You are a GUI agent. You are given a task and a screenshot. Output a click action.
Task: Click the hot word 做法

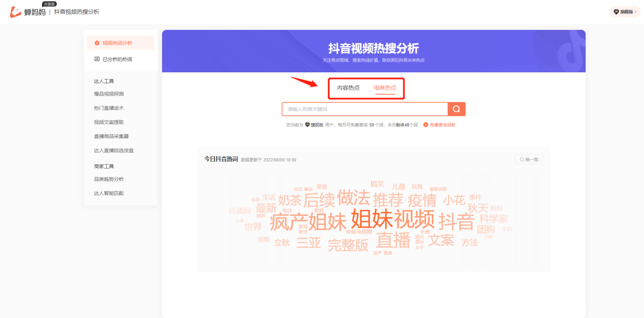(353, 197)
